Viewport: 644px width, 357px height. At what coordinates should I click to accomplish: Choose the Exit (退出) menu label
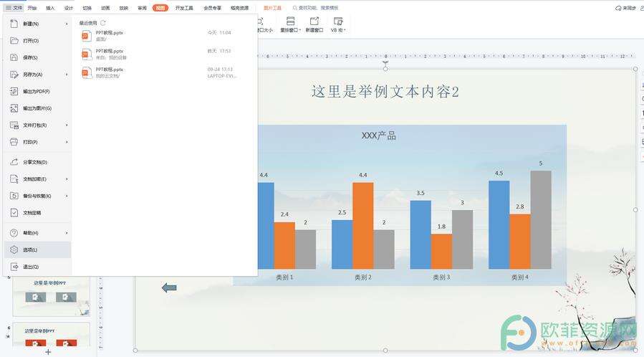pyautogui.click(x=31, y=267)
